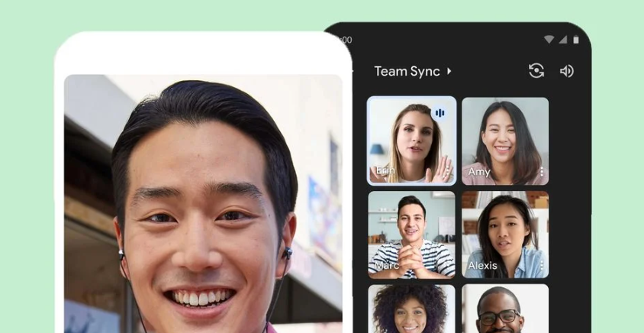Click the Wi-Fi status icon

click(x=549, y=40)
